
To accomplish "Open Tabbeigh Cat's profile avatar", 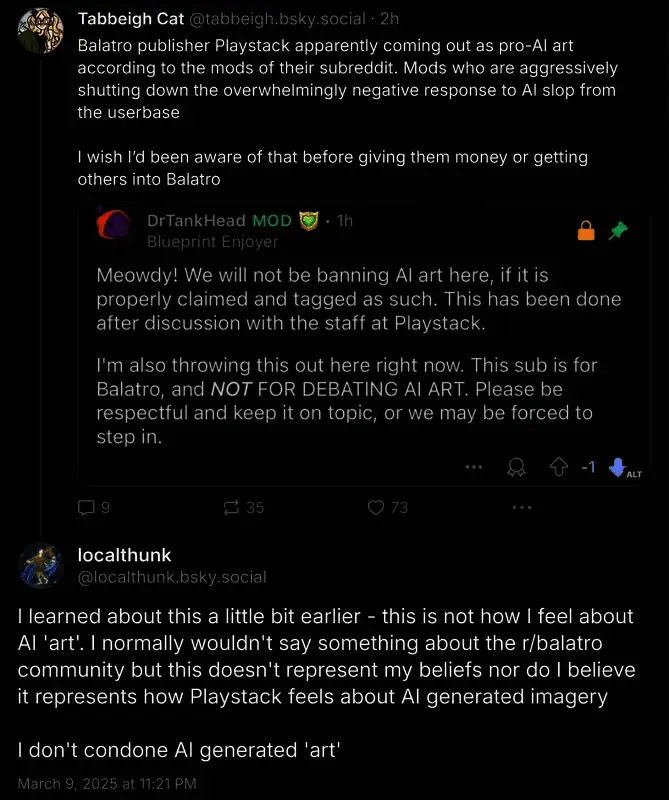I will [41, 31].
